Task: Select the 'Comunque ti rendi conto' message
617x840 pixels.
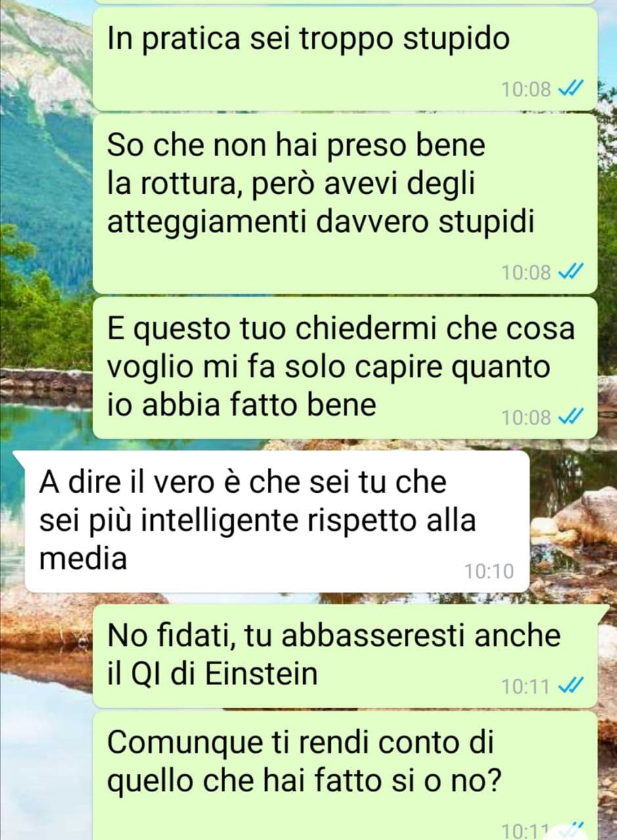Action: (345, 776)
